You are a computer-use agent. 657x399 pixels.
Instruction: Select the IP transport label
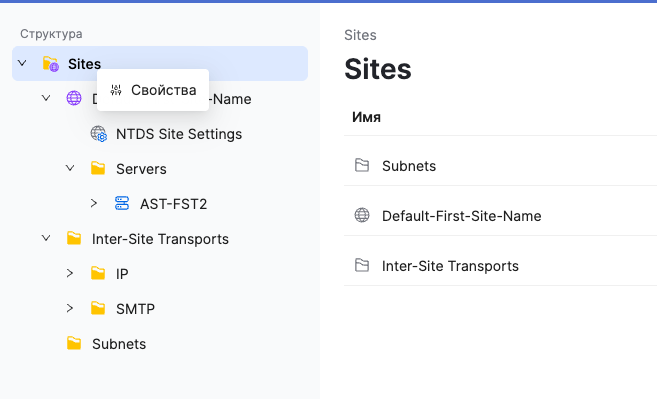click(x=122, y=274)
